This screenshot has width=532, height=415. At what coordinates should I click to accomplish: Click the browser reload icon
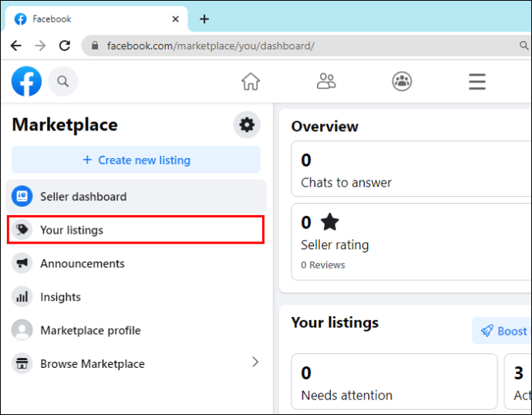pos(65,46)
